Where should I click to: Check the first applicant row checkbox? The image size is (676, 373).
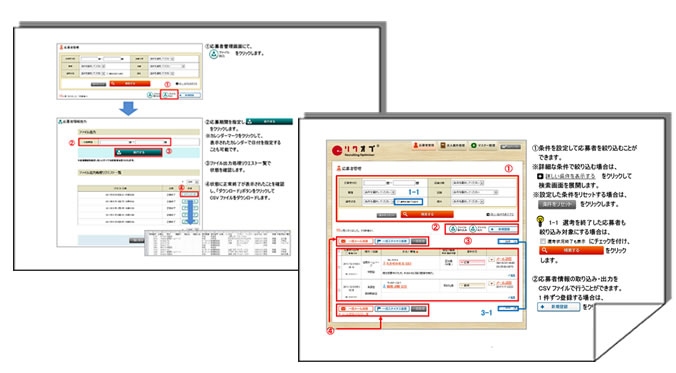pos(340,267)
